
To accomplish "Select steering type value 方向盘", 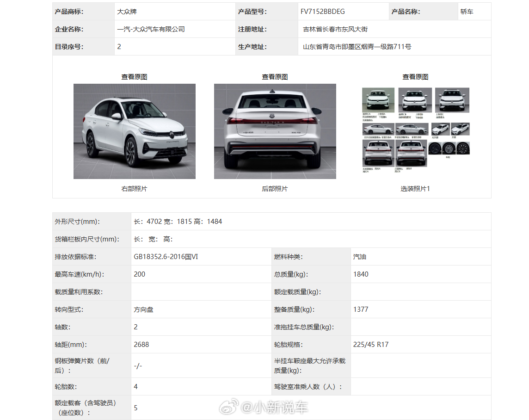I will 143,309.
